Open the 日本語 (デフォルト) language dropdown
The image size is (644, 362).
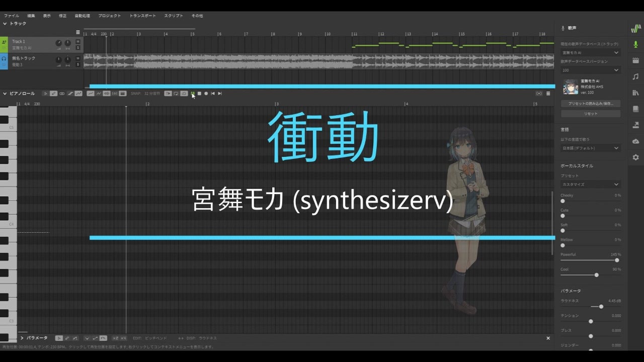tap(591, 148)
